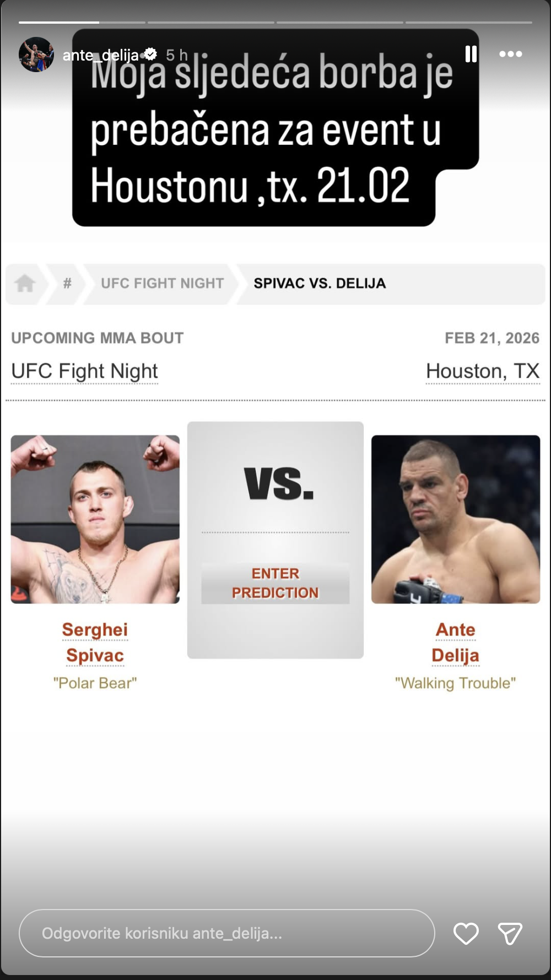Open the Serghei Spivac name link

(95, 643)
